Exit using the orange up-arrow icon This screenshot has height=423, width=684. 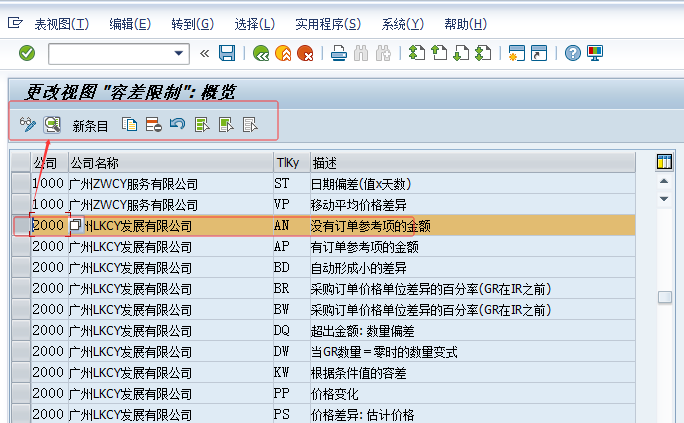coord(283,53)
